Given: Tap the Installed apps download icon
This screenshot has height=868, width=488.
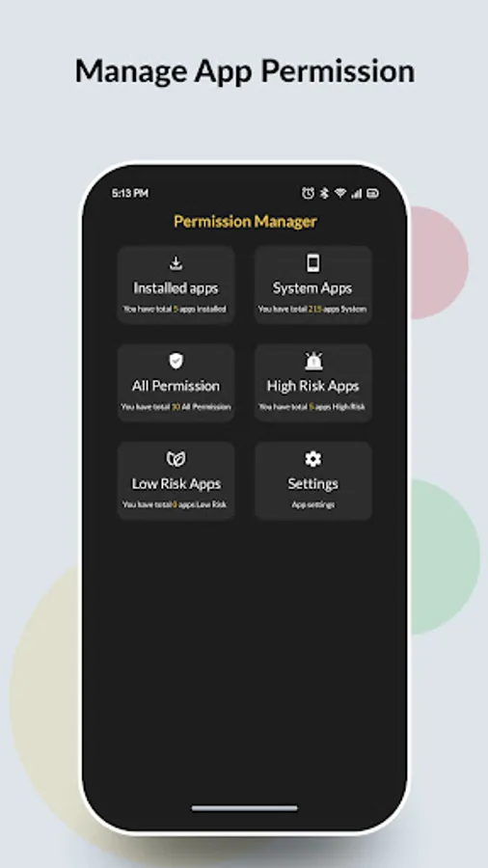Looking at the screenshot, I should (x=176, y=263).
